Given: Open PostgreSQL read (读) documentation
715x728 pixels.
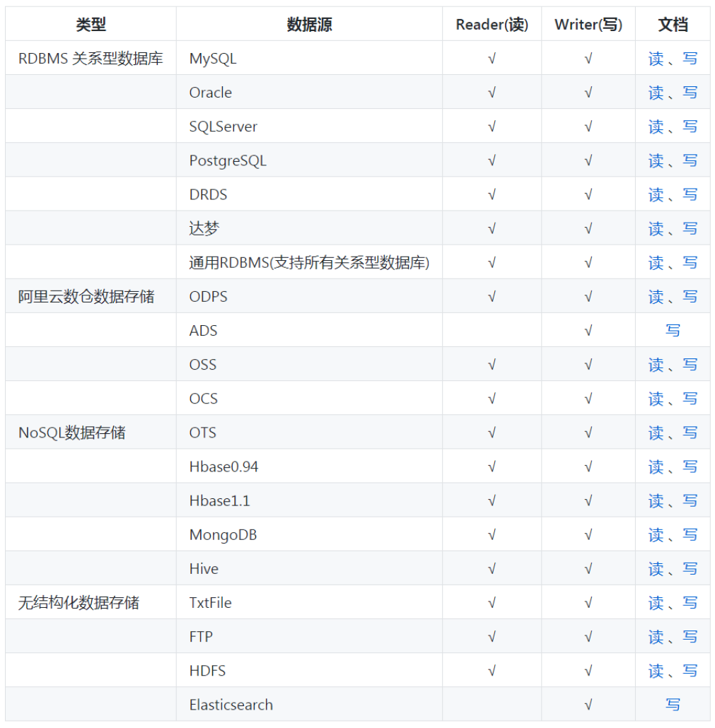Looking at the screenshot, I should [x=656, y=160].
